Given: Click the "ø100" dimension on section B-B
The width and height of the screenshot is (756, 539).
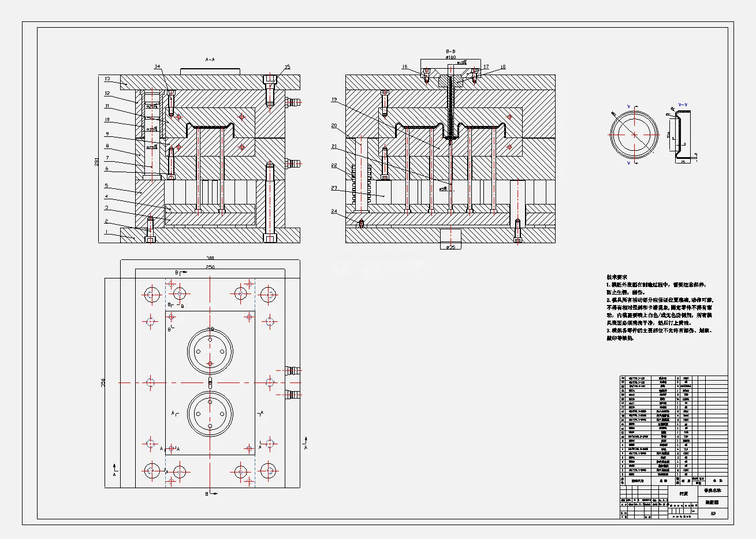Looking at the screenshot, I should 451,57.
